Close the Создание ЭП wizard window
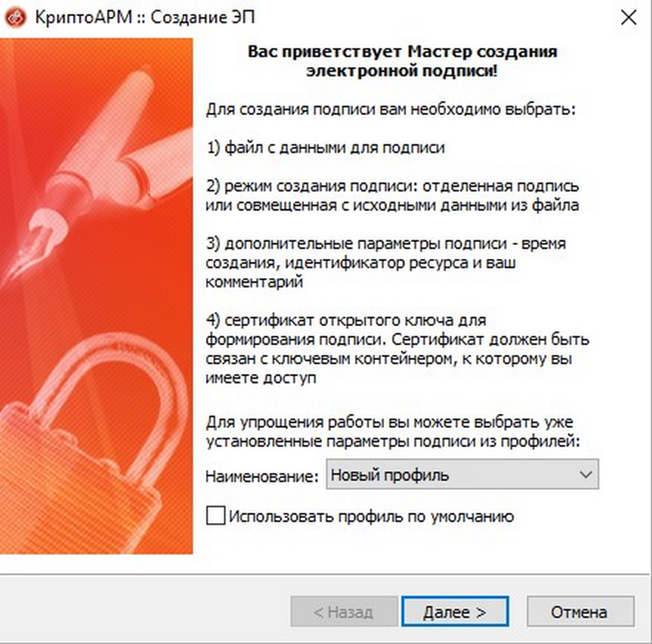 [x=629, y=17]
